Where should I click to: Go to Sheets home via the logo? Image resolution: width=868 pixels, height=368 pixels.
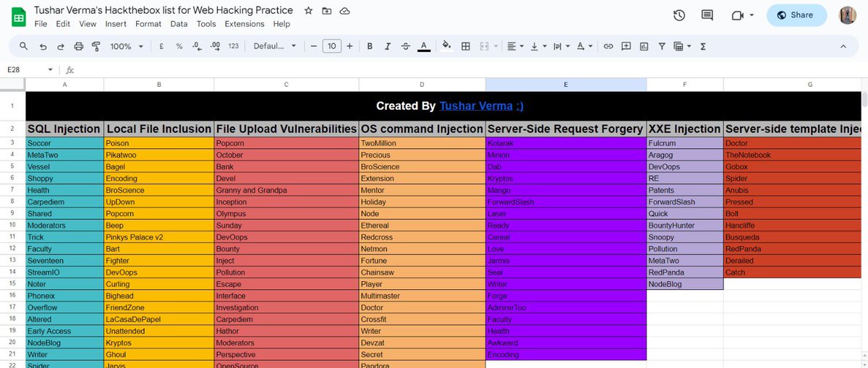17,16
